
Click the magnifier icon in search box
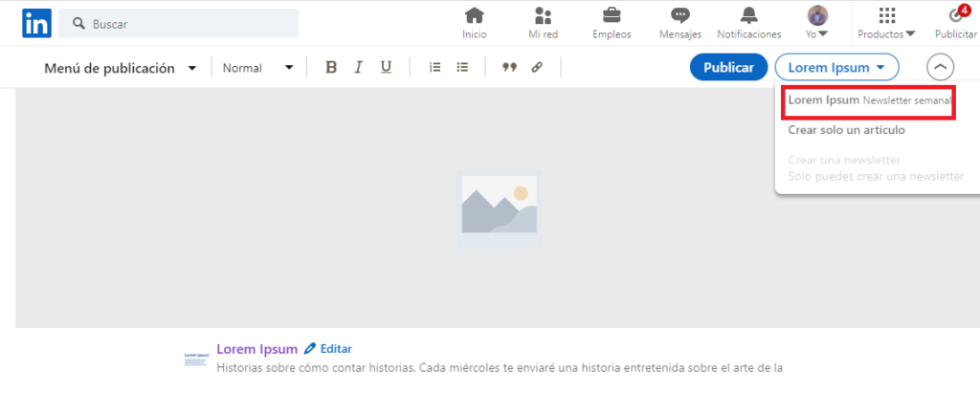pyautogui.click(x=78, y=24)
